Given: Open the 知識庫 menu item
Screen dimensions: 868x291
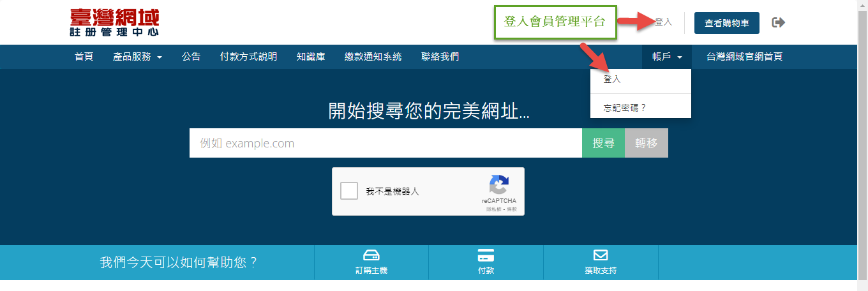Looking at the screenshot, I should click(x=311, y=57).
